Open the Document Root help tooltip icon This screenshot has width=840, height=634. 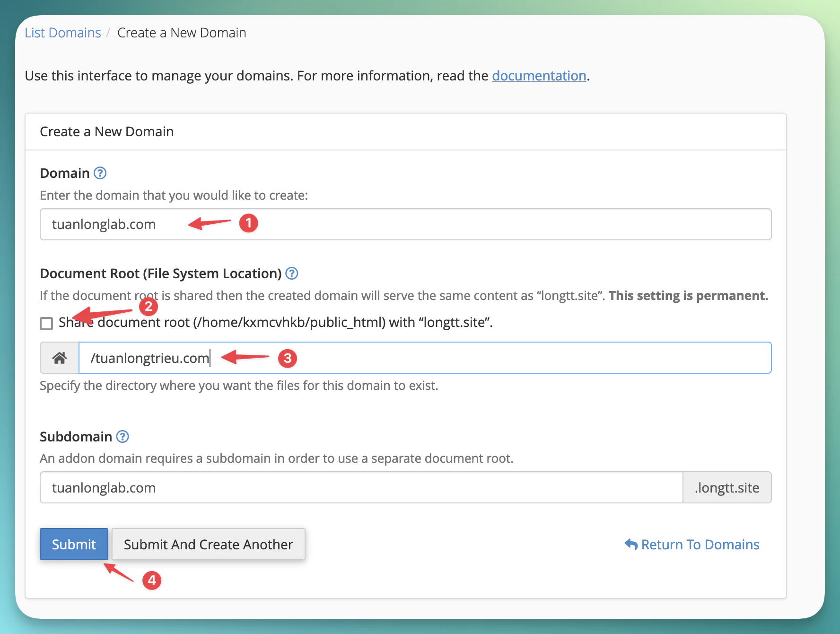[x=292, y=273]
